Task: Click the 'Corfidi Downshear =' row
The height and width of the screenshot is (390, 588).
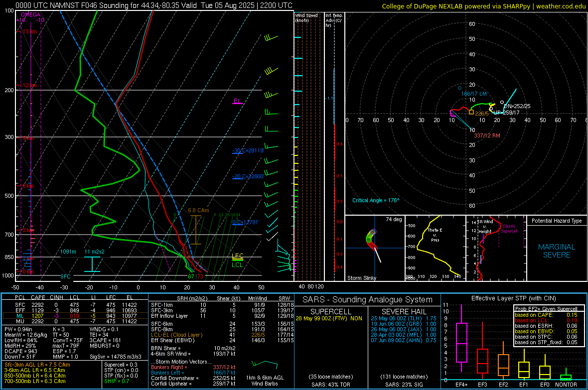Action: coord(193,378)
